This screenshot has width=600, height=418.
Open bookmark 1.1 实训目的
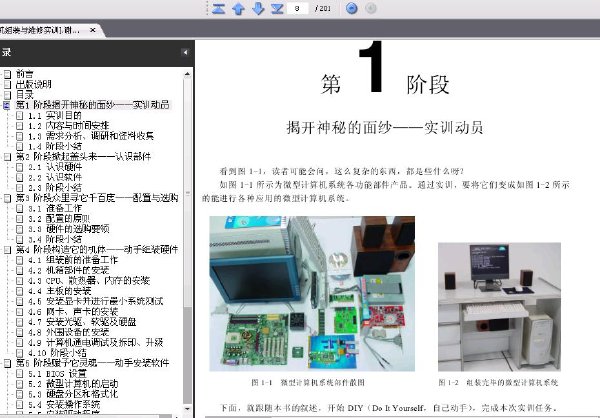(x=55, y=115)
